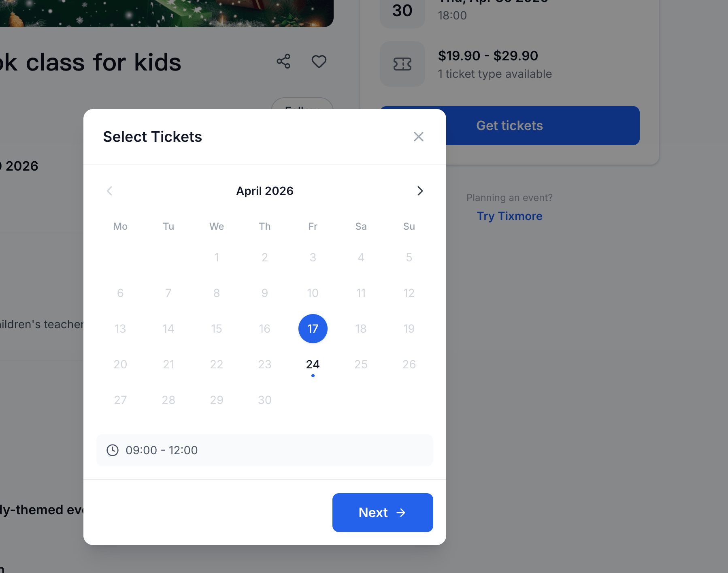Image resolution: width=728 pixels, height=573 pixels.
Task: Click disabled date 25 in calendar
Action: pyautogui.click(x=361, y=364)
